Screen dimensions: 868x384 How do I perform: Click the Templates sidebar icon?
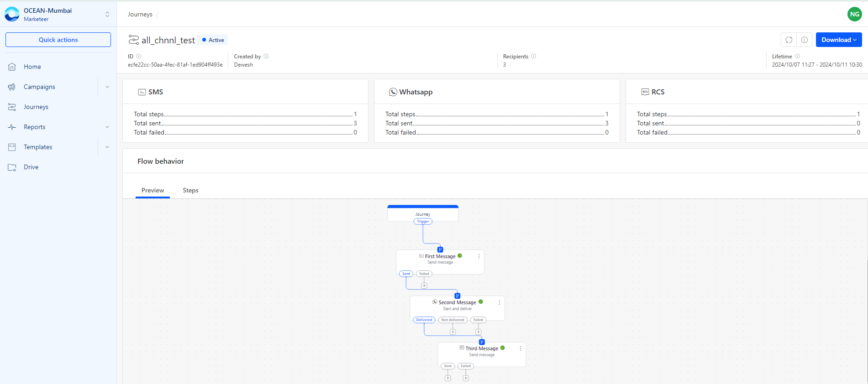pos(12,147)
